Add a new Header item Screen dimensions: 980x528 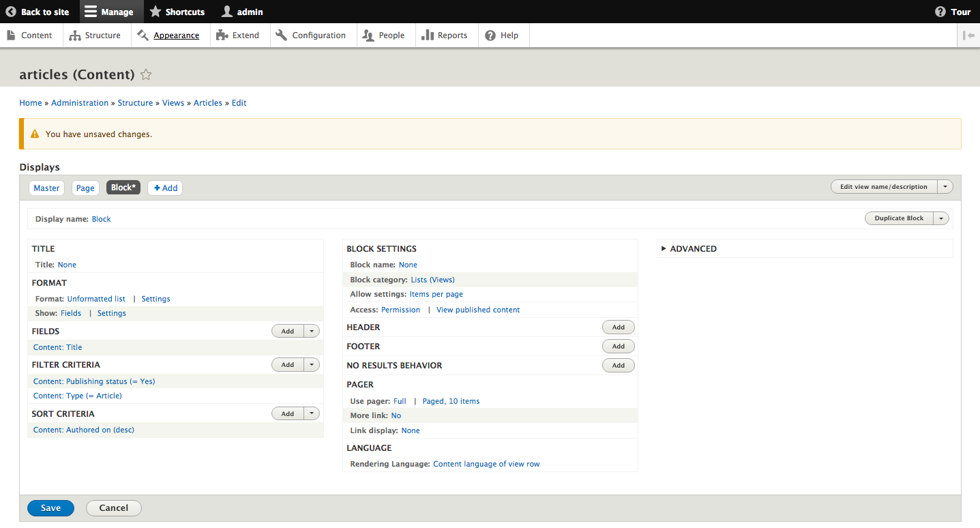[618, 327]
